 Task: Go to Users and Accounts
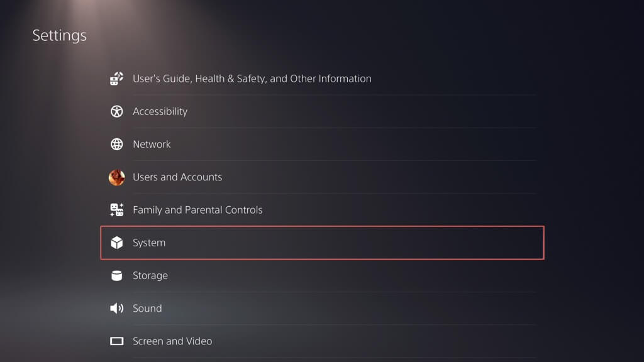click(x=177, y=177)
